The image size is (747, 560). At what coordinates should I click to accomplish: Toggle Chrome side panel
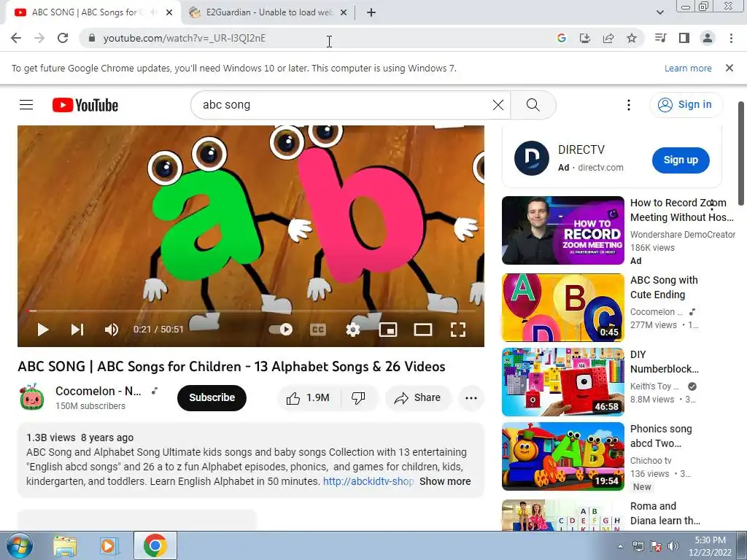pyautogui.click(x=684, y=38)
